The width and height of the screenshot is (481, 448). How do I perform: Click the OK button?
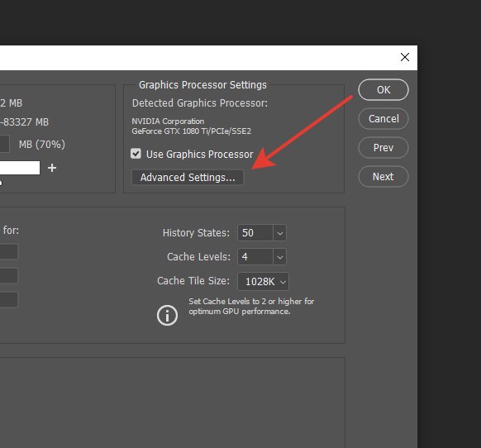[x=383, y=89]
